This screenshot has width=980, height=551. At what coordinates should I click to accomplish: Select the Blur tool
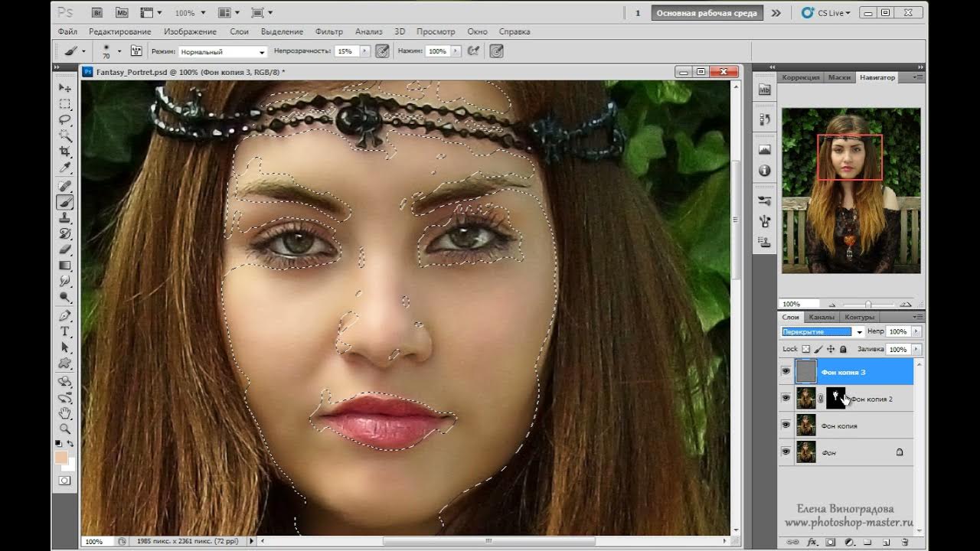[x=65, y=282]
